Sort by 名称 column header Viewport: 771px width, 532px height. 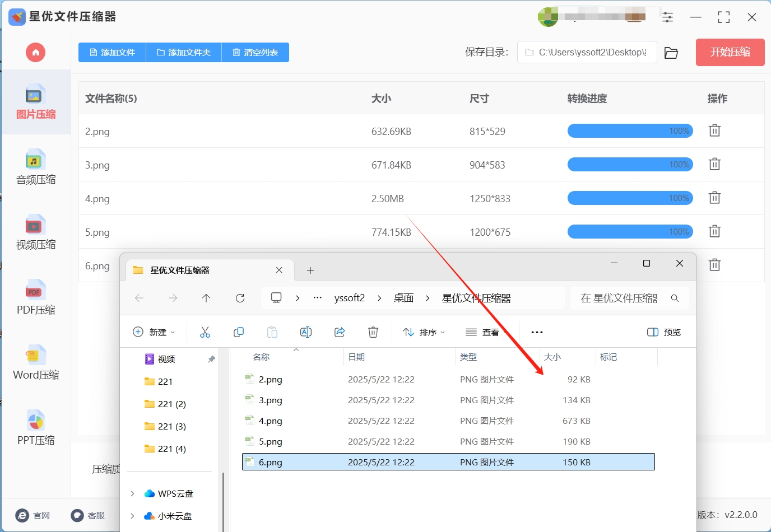coord(261,357)
